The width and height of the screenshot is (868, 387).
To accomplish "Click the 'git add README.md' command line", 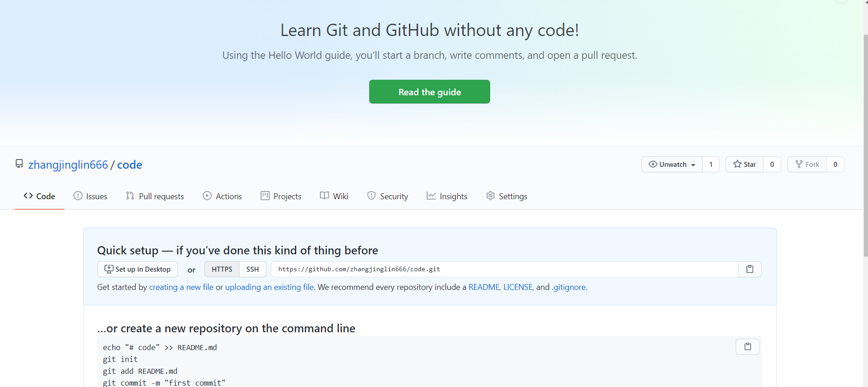I will [140, 371].
